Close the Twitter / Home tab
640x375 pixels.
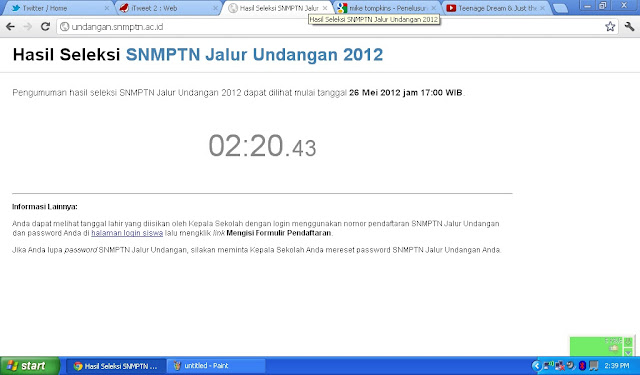point(107,8)
